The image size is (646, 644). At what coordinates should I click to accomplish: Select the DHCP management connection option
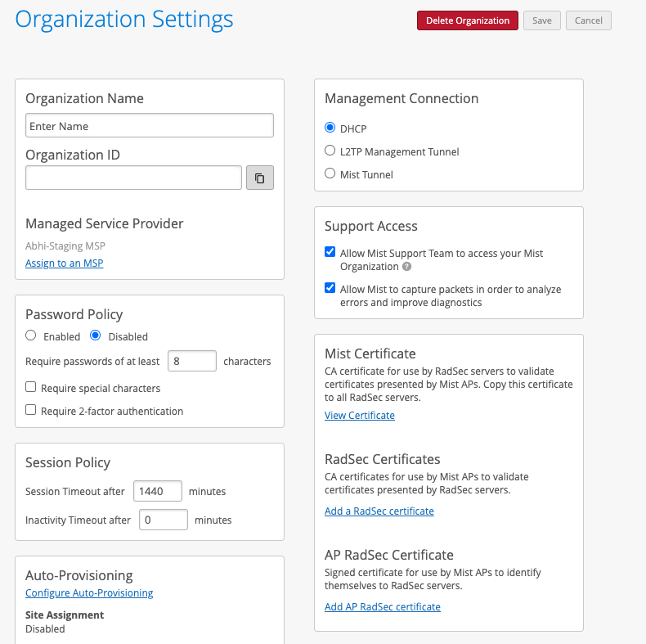point(330,128)
